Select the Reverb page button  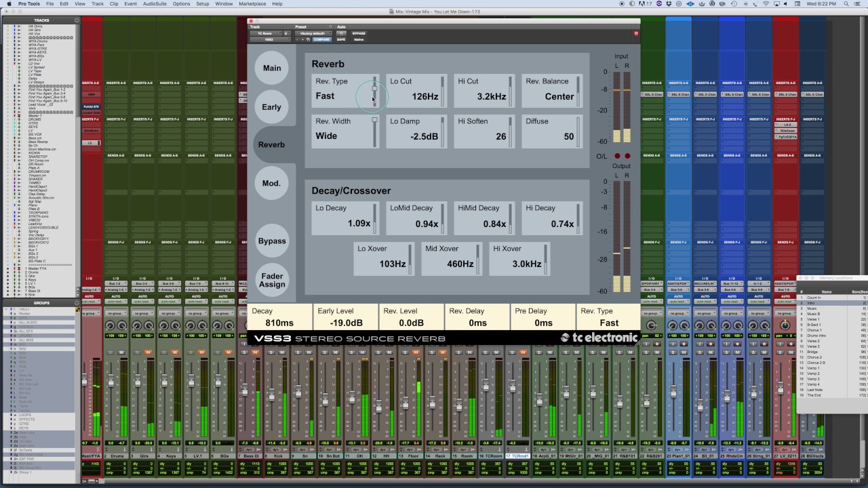click(x=272, y=144)
